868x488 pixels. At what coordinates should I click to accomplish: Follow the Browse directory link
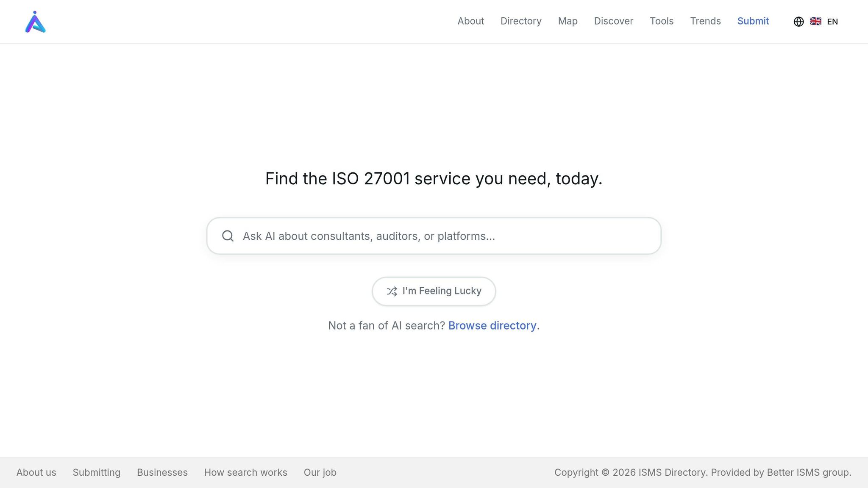[492, 325]
